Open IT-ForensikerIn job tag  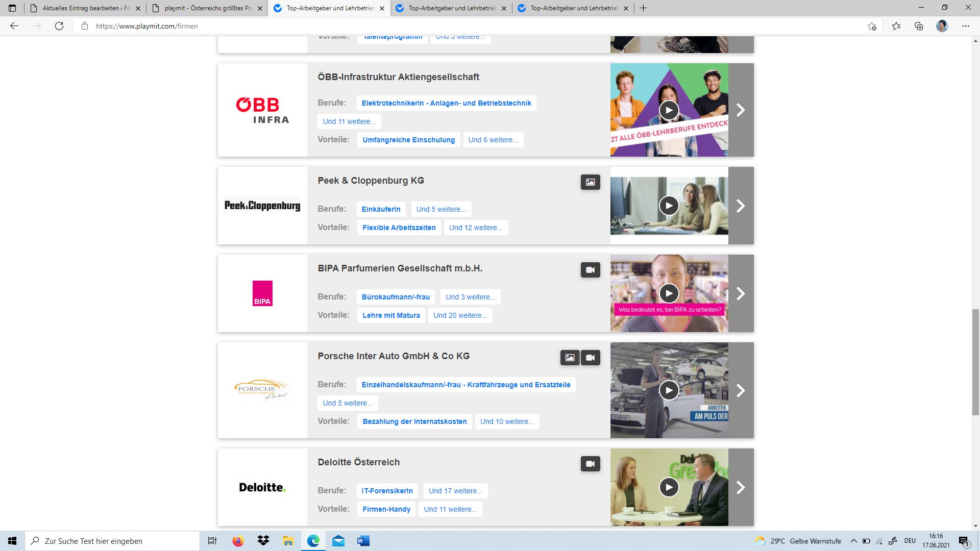tap(387, 491)
